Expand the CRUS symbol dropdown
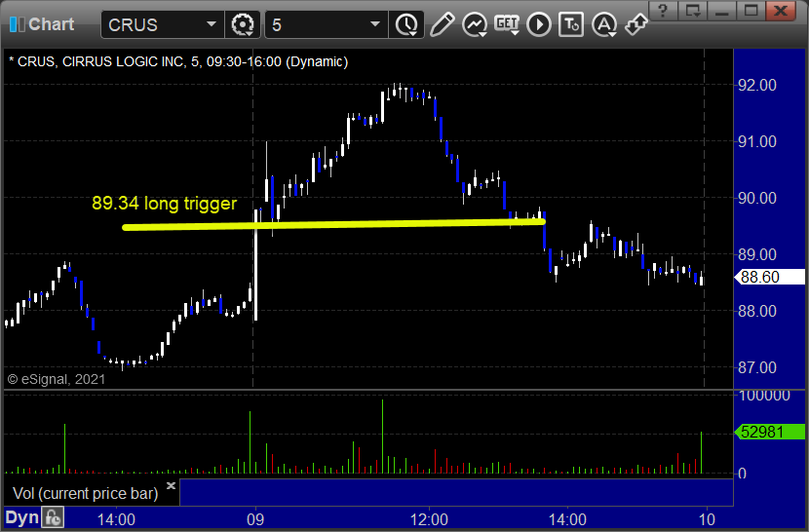Screen dimensions: 809x532 (211, 24)
